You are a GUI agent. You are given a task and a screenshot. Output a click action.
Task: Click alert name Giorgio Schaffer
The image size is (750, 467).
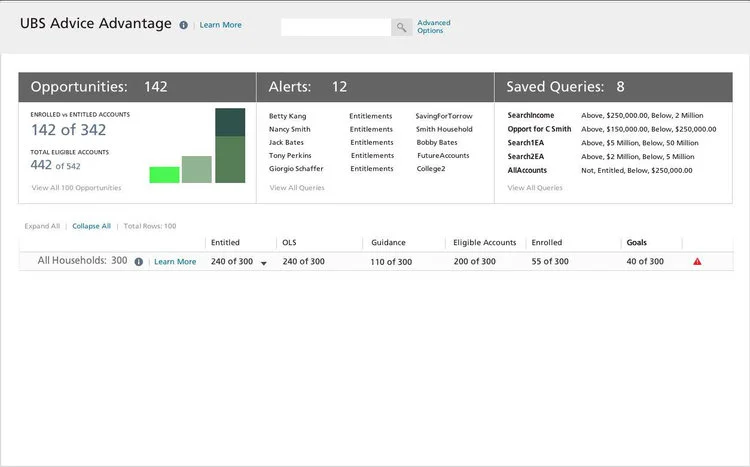(x=296, y=168)
